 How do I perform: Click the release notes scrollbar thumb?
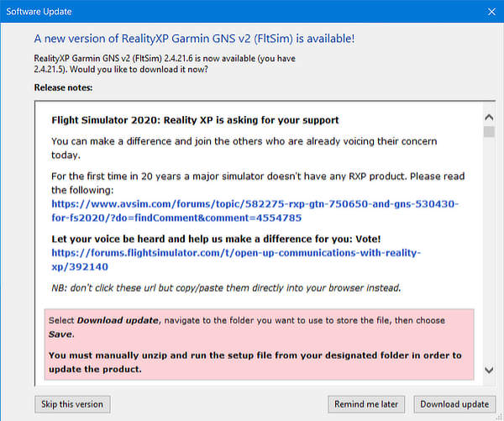click(489, 133)
